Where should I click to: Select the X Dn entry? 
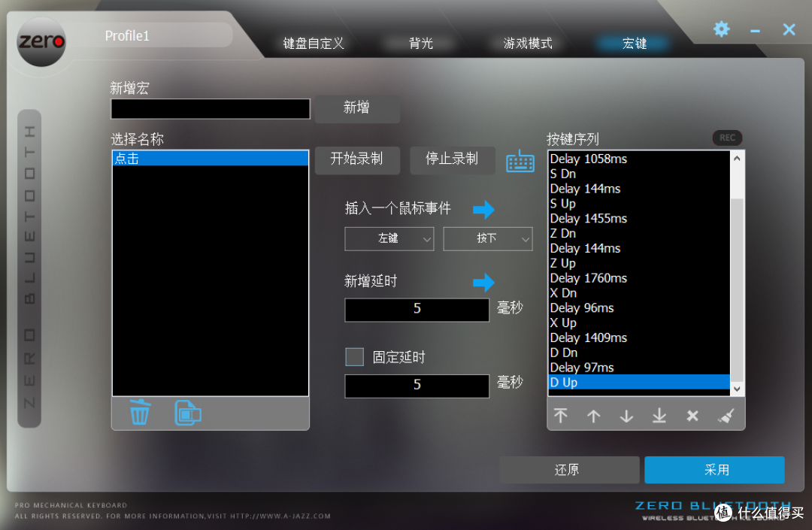coord(639,293)
